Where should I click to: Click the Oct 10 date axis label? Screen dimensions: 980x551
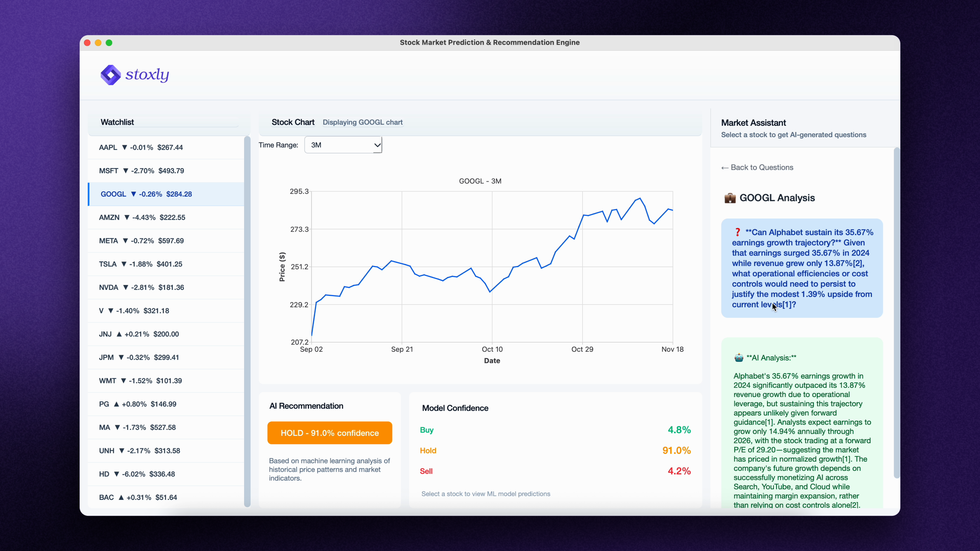(x=492, y=349)
